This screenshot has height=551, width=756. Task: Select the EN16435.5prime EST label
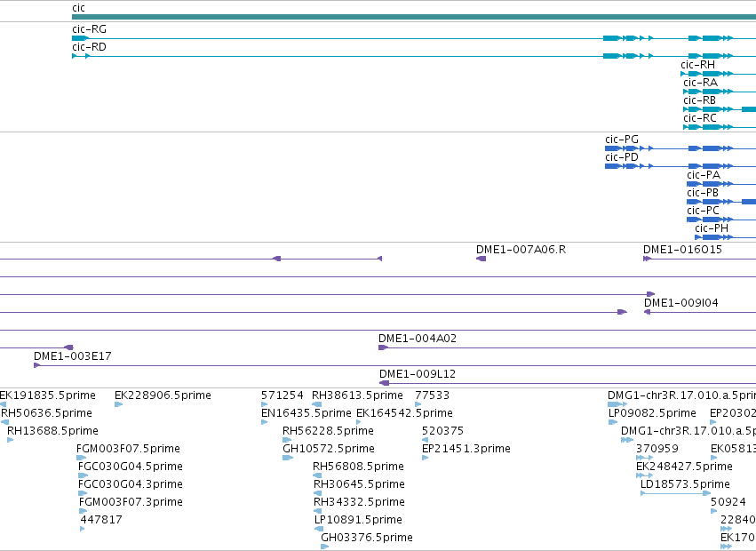click(x=306, y=413)
